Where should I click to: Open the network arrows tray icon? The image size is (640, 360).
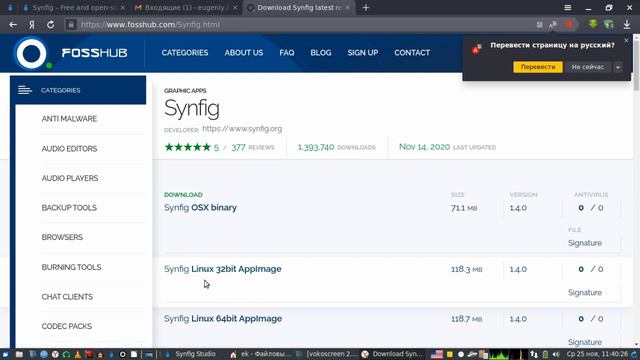point(533,354)
